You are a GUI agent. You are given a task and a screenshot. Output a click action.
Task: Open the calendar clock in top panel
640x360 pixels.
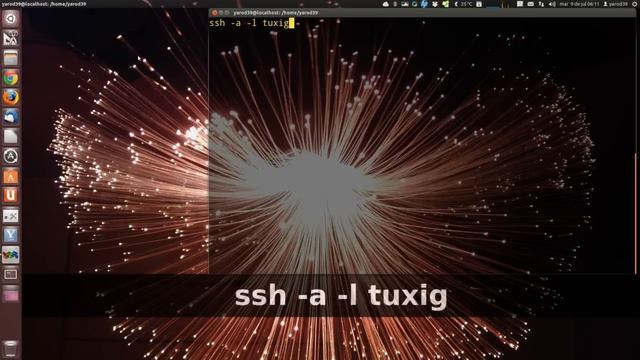tap(579, 4)
